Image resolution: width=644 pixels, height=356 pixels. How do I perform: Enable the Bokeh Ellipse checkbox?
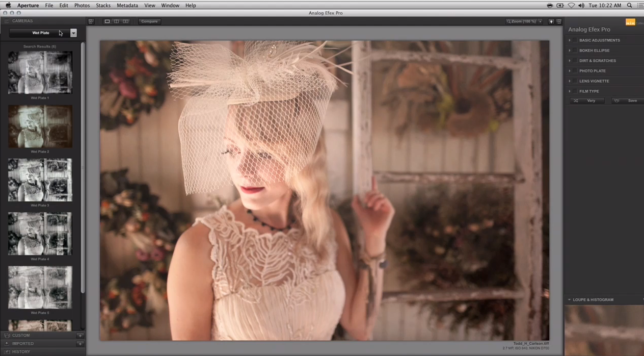coord(575,50)
